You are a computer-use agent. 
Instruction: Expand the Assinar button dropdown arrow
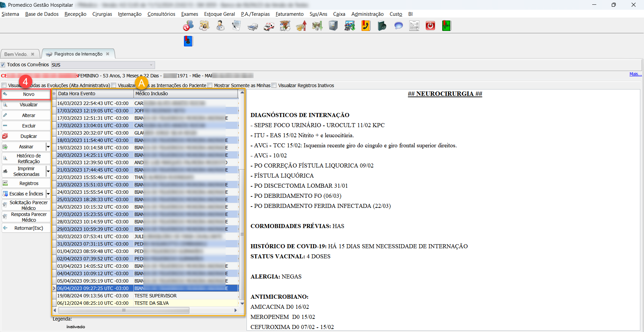[x=48, y=147]
